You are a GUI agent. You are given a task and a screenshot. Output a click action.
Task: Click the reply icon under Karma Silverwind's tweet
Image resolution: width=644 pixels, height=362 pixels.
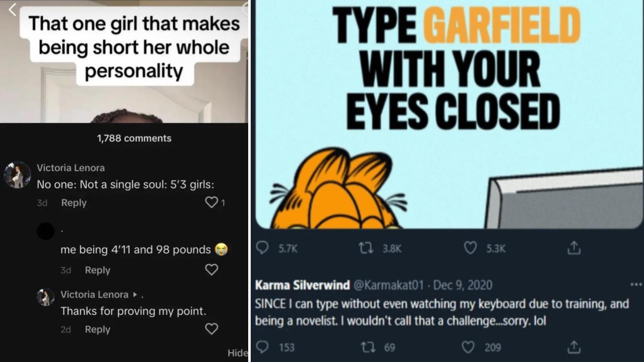tap(263, 347)
